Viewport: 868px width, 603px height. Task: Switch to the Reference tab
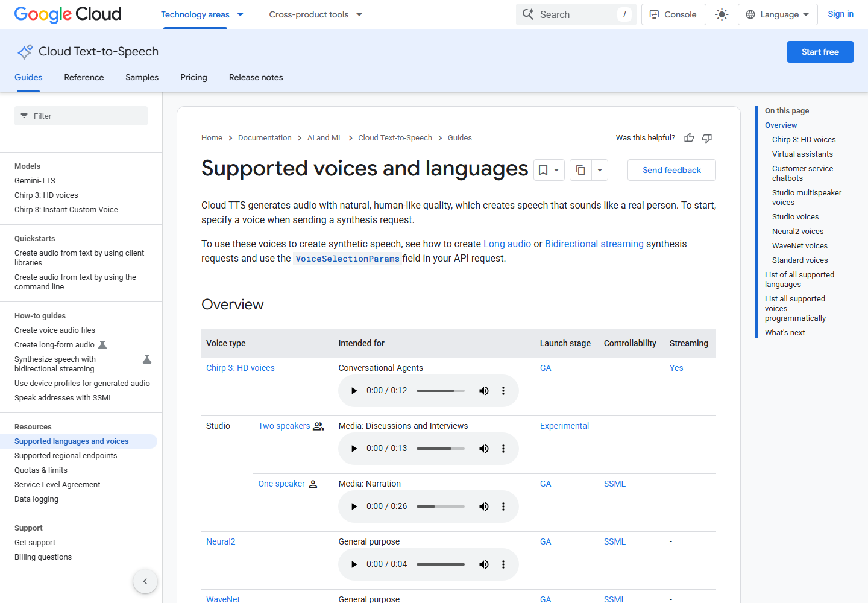pos(84,77)
